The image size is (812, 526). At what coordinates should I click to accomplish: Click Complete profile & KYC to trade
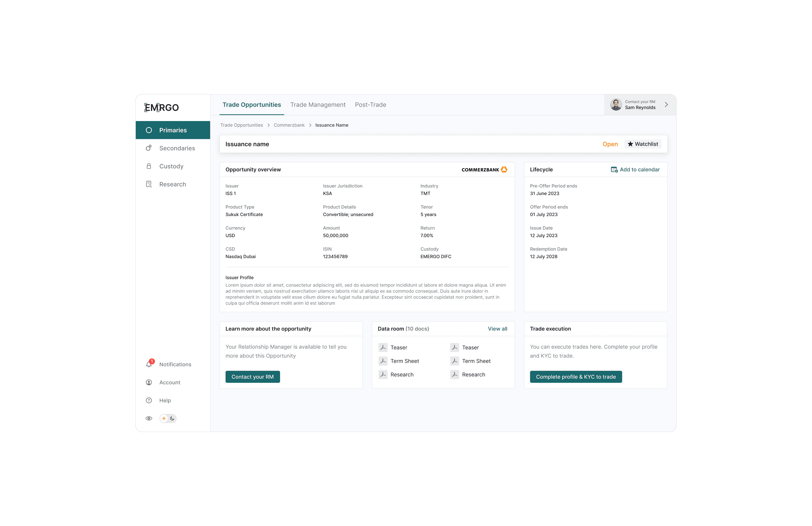576,377
